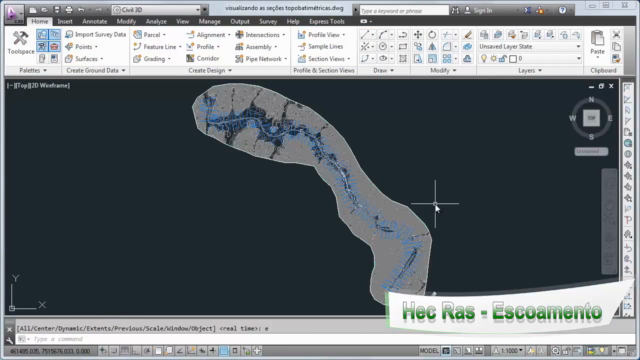The image size is (640, 360).
Task: Toggle Ortho Mode in status bar
Action: (136, 351)
